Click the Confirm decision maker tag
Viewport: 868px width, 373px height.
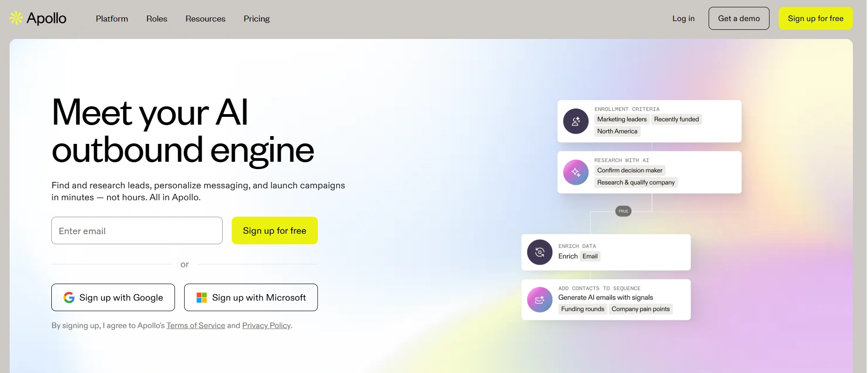pyautogui.click(x=629, y=170)
